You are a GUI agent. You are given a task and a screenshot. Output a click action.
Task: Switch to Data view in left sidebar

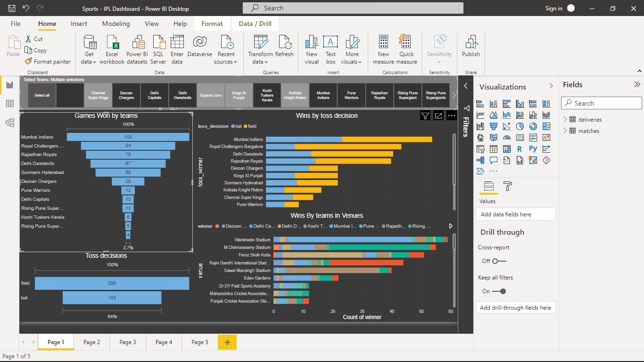pos(10,104)
